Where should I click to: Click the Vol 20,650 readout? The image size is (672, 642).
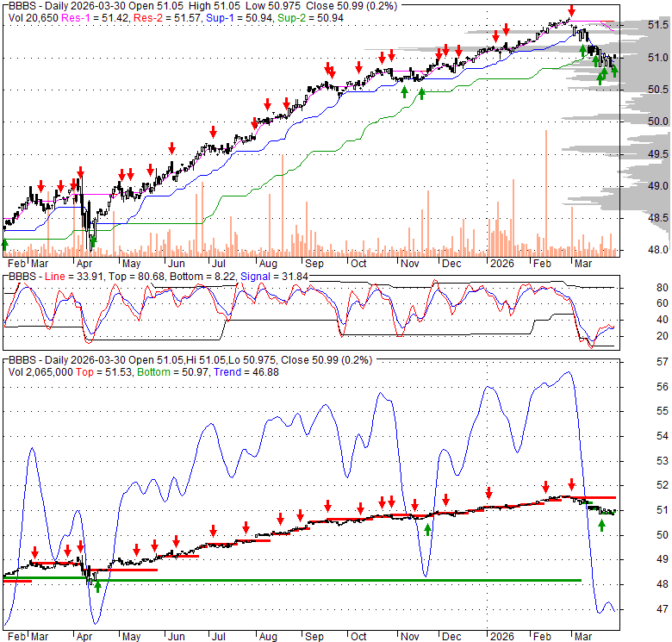pos(34,18)
